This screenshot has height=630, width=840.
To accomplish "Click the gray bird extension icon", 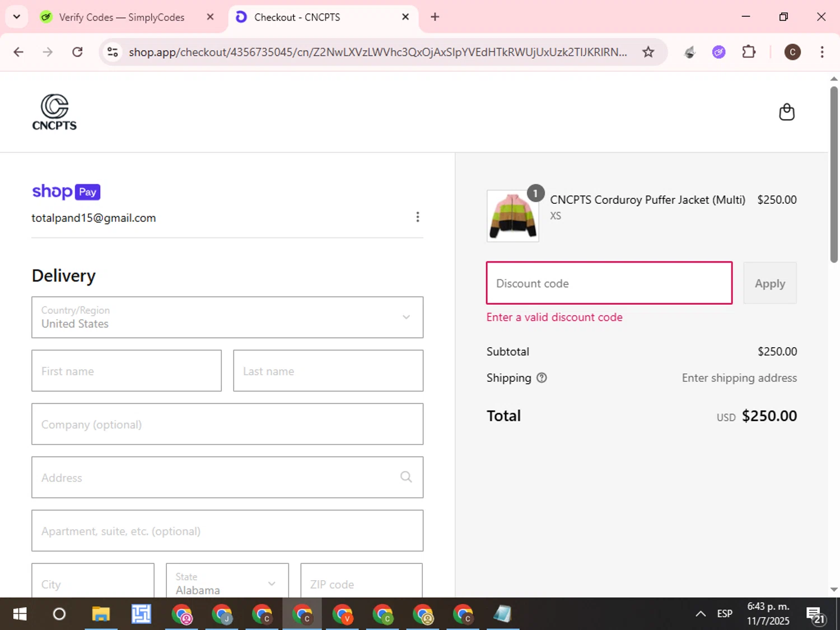I will pyautogui.click(x=690, y=52).
